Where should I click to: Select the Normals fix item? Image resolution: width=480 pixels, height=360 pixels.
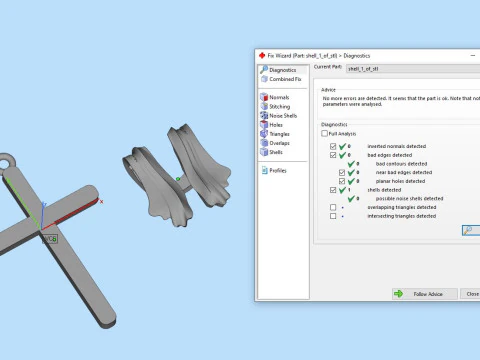(279, 97)
